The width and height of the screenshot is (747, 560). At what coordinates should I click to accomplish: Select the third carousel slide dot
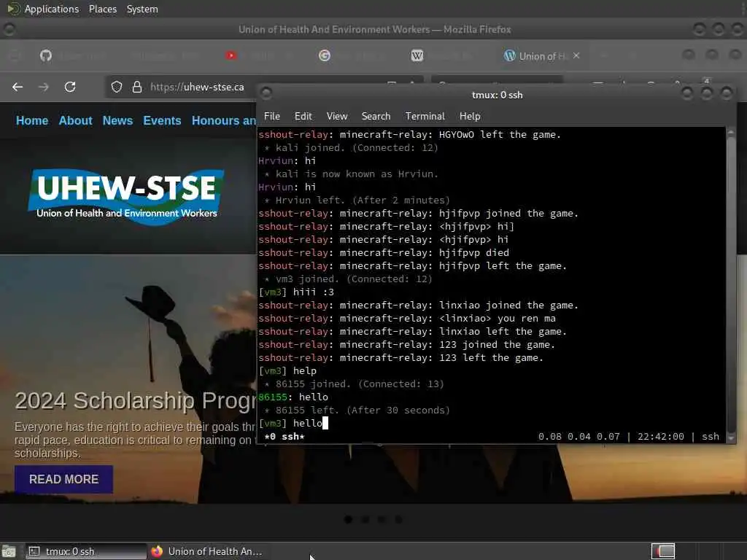coord(382,519)
